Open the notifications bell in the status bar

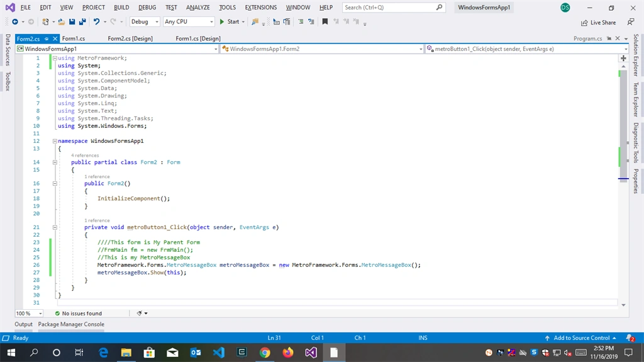(x=630, y=337)
